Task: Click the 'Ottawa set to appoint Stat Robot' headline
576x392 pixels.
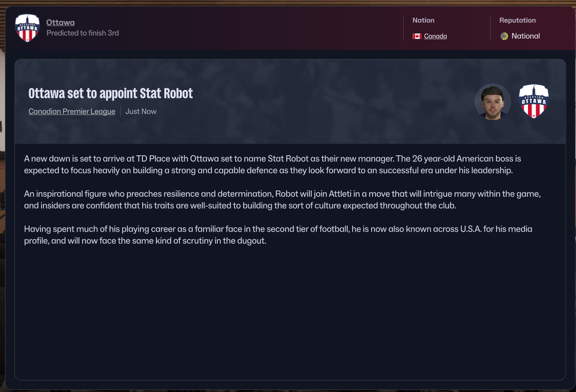Action: tap(110, 93)
